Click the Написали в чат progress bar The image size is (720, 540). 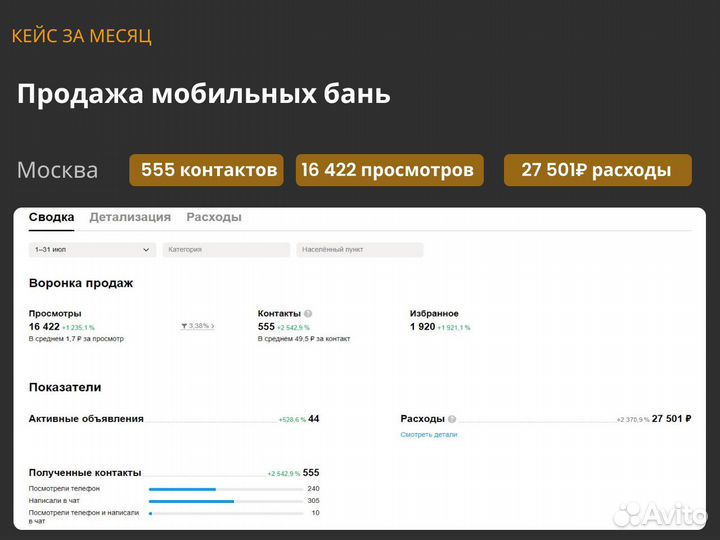coord(225,501)
